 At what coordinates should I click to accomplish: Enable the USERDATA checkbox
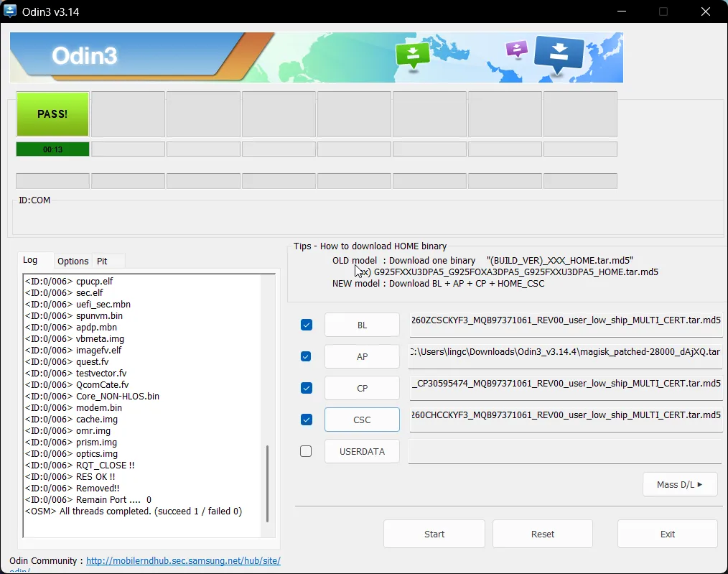click(307, 451)
